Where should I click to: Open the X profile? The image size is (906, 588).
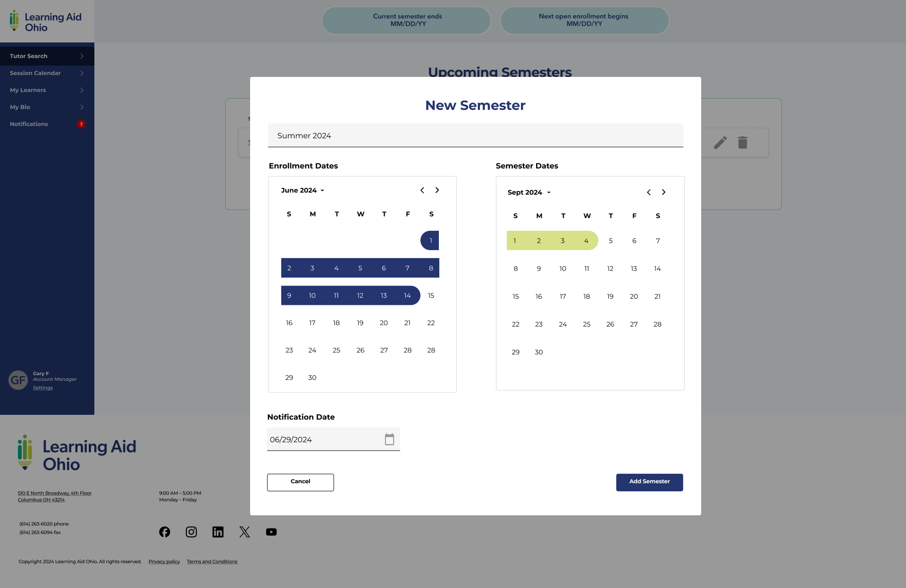(244, 532)
